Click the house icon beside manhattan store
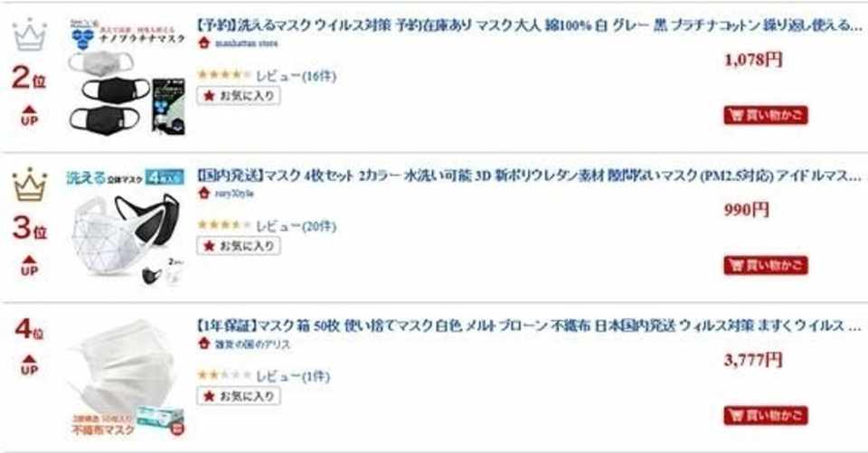 (x=203, y=42)
